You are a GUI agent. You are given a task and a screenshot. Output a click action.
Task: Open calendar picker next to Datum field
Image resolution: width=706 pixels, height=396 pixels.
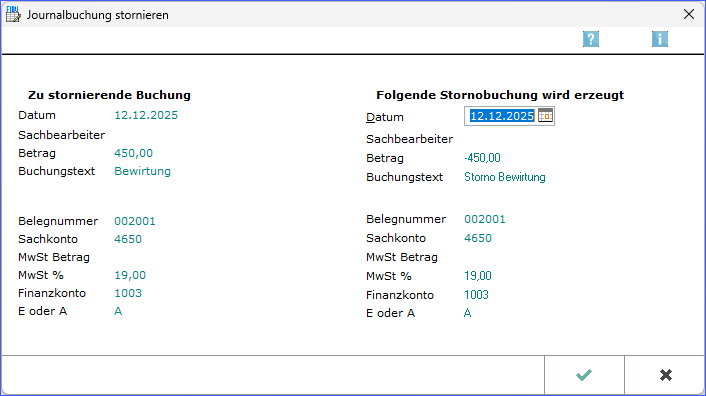(x=545, y=116)
